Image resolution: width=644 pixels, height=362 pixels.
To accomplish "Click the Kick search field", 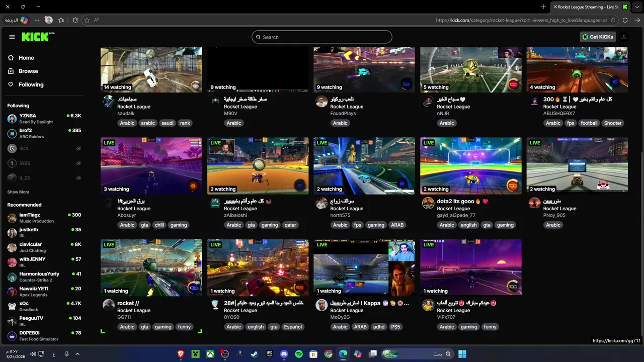I will (x=322, y=37).
